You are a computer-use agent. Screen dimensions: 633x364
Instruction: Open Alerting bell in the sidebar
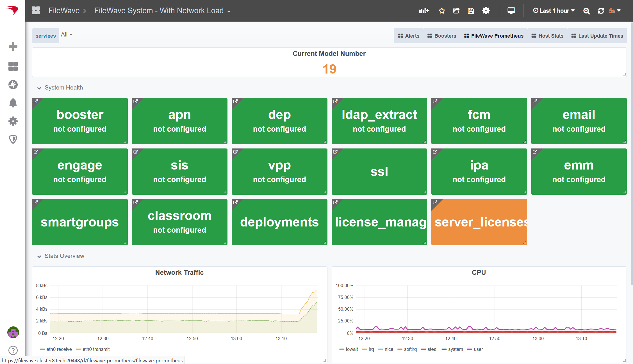coord(13,103)
